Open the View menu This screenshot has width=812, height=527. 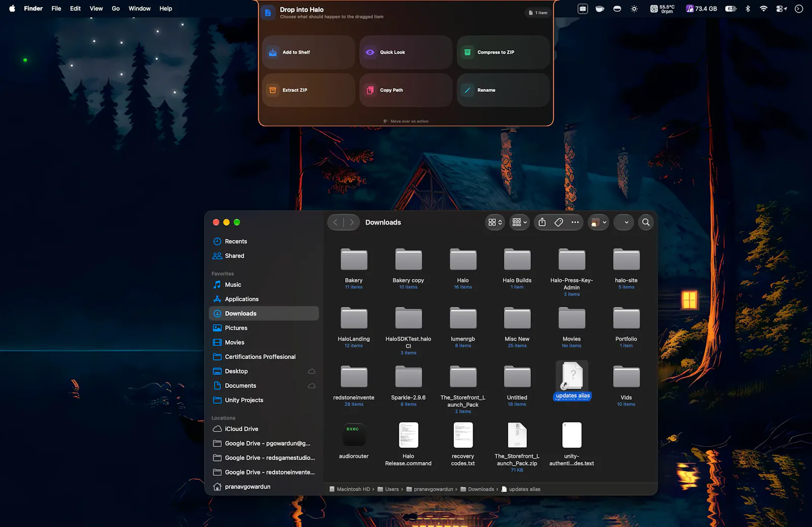(x=96, y=9)
